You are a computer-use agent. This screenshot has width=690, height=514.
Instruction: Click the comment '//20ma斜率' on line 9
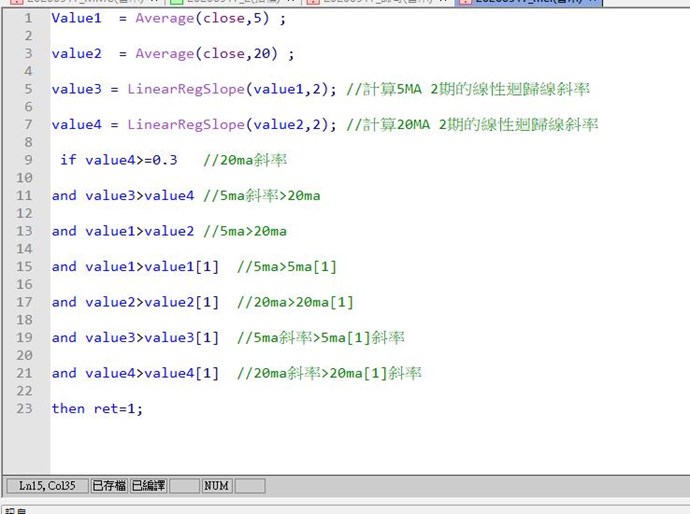click(245, 160)
